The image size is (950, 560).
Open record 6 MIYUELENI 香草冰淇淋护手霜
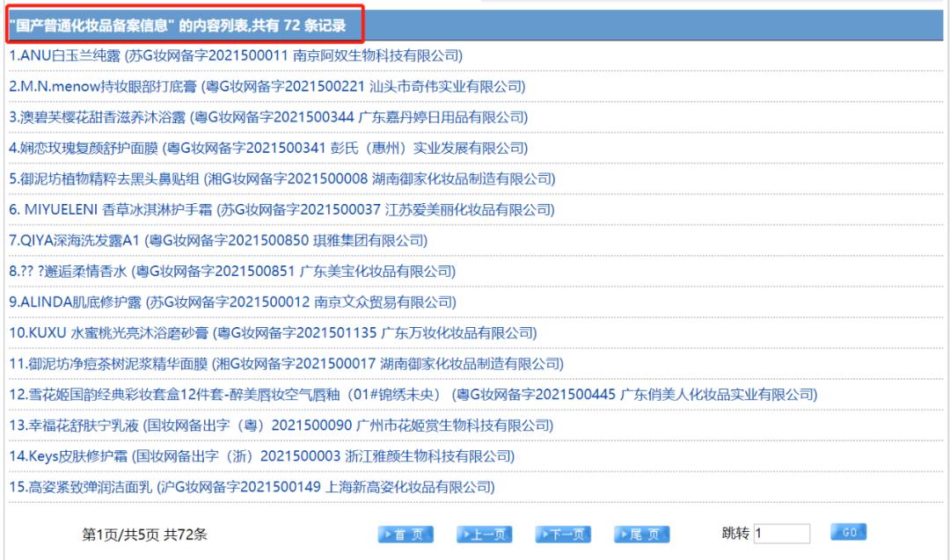[281, 210]
